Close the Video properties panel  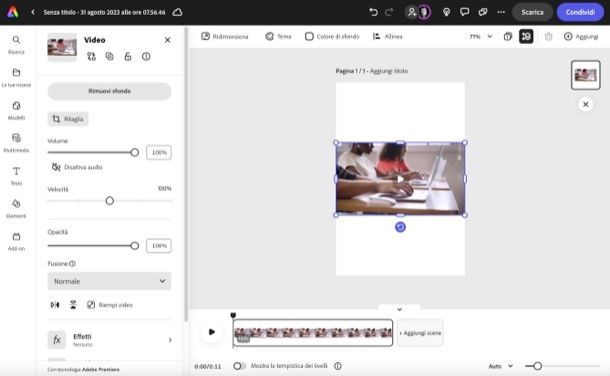(x=167, y=40)
